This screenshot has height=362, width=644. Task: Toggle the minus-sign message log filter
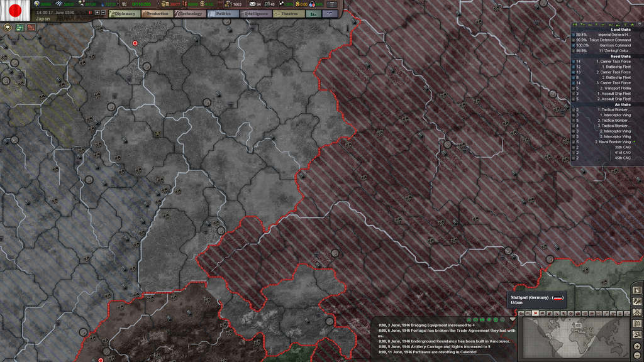click(x=502, y=320)
